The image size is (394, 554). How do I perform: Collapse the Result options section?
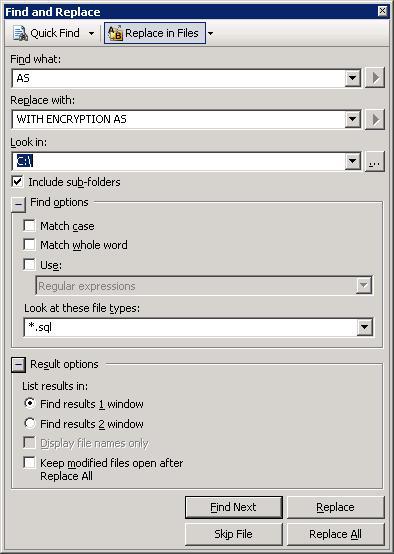(18, 365)
